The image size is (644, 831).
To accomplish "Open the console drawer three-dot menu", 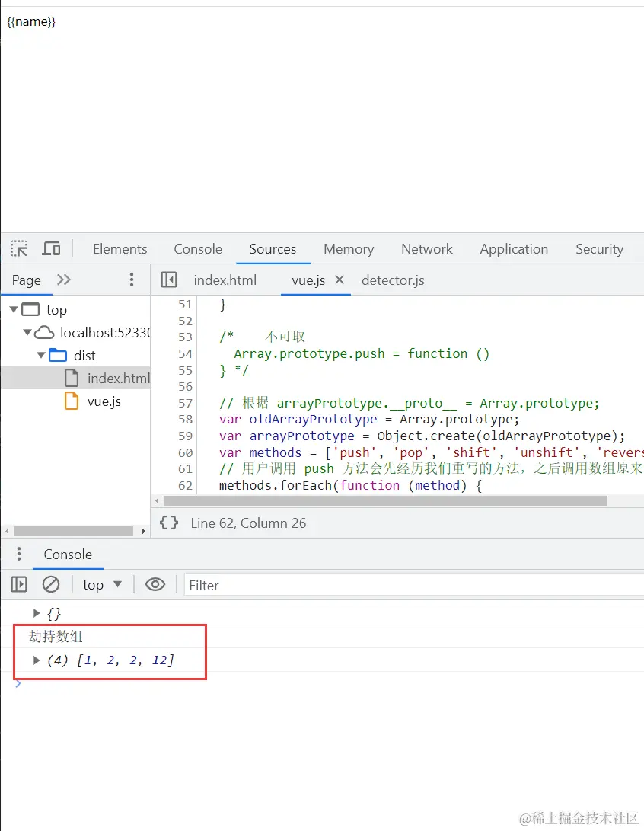I will pos(19,554).
